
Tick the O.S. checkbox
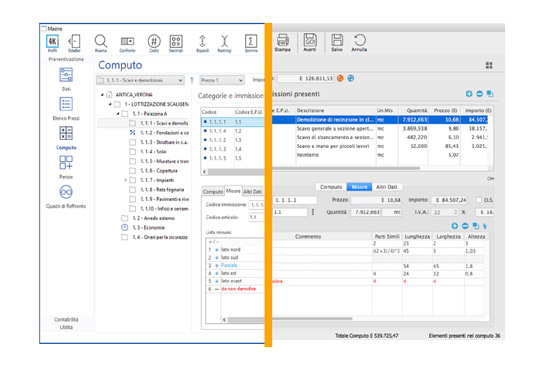[479, 200]
